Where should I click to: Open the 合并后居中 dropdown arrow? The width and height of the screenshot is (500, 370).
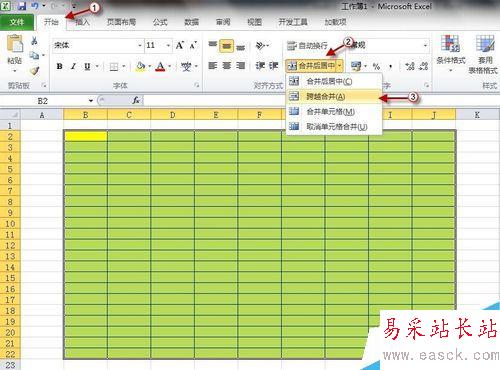tap(339, 66)
